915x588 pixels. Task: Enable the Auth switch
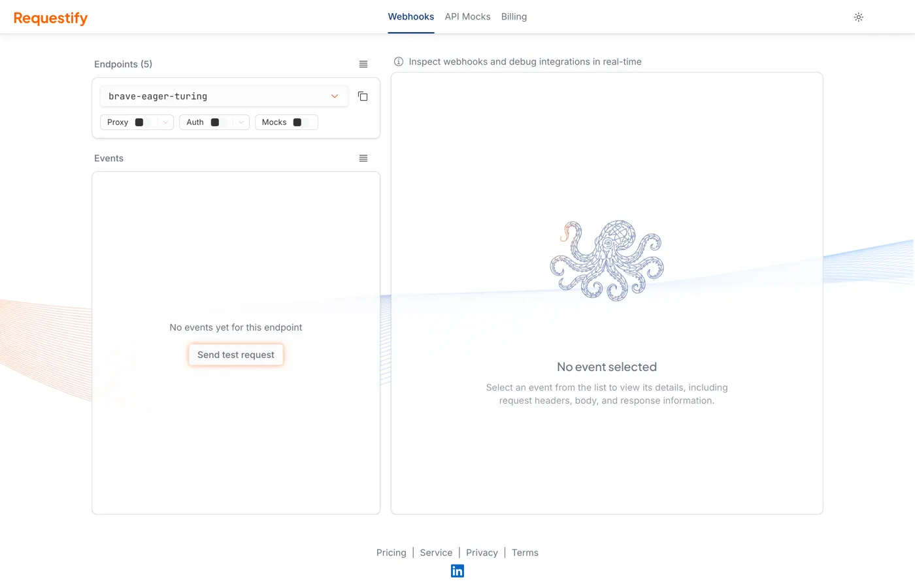(x=218, y=122)
